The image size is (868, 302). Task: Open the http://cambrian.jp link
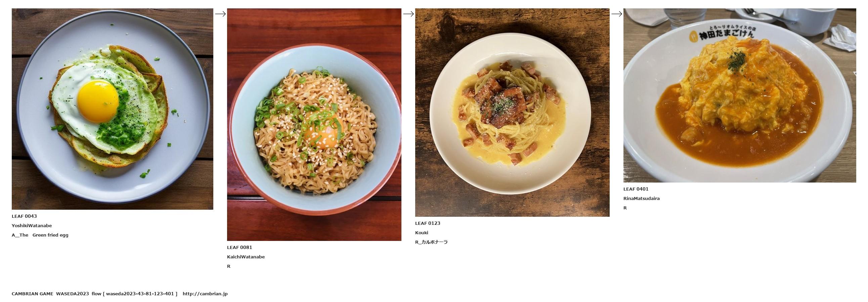pos(205,294)
